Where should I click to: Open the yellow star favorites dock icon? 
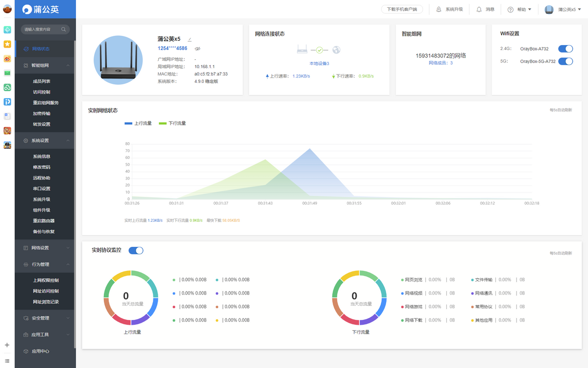pos(7,44)
